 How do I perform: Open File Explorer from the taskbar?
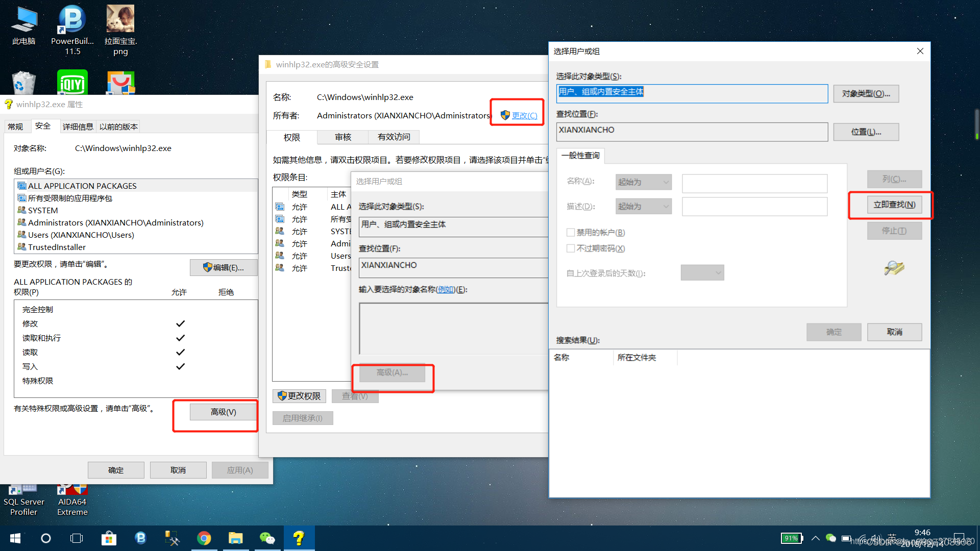[235, 538]
